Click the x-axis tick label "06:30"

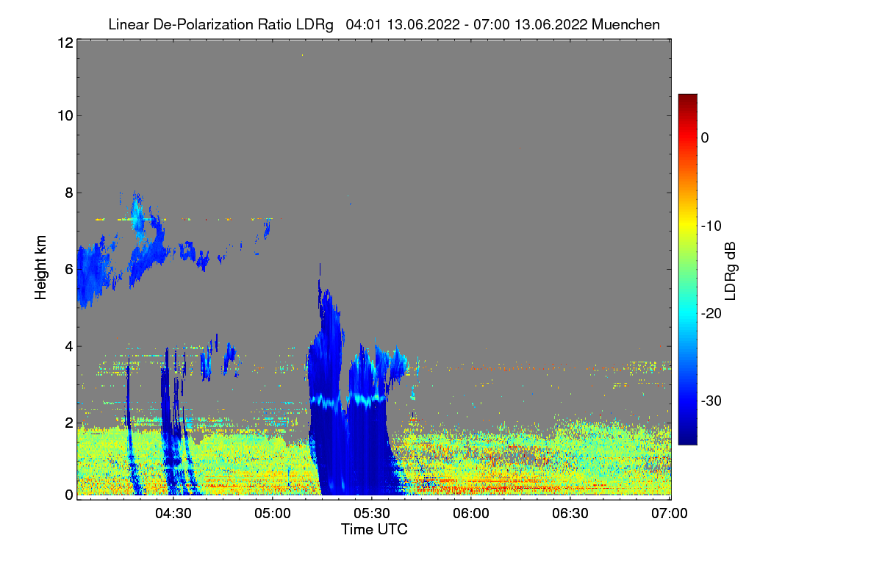571,514
